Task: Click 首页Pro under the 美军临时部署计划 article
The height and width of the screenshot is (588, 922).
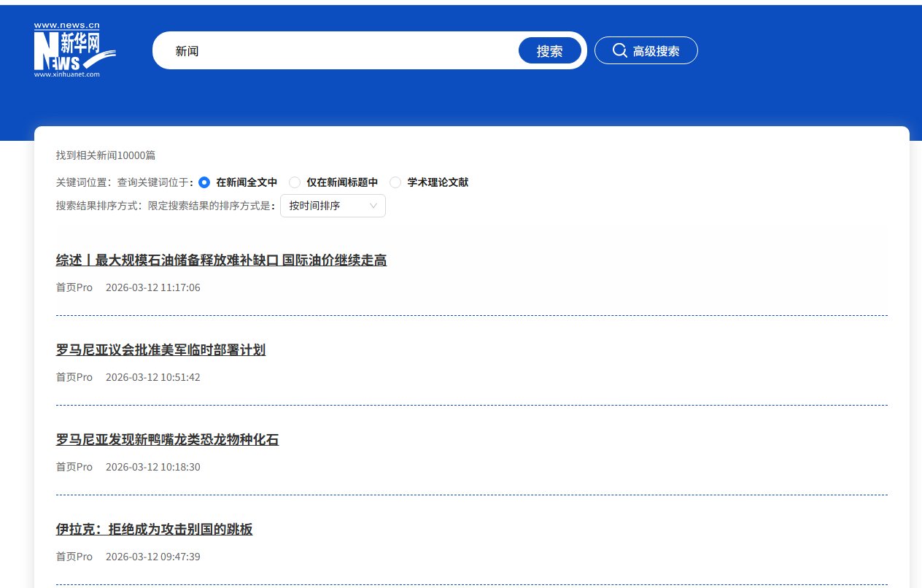Action: coord(74,377)
